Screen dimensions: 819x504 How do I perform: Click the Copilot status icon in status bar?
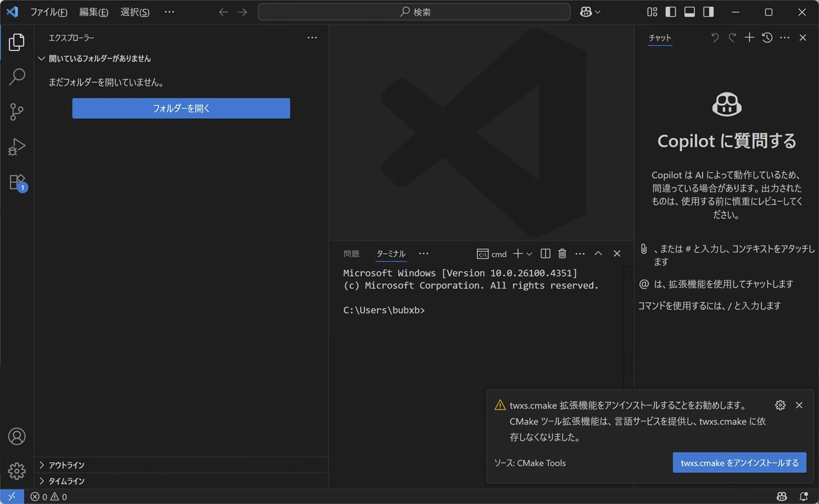[782, 496]
